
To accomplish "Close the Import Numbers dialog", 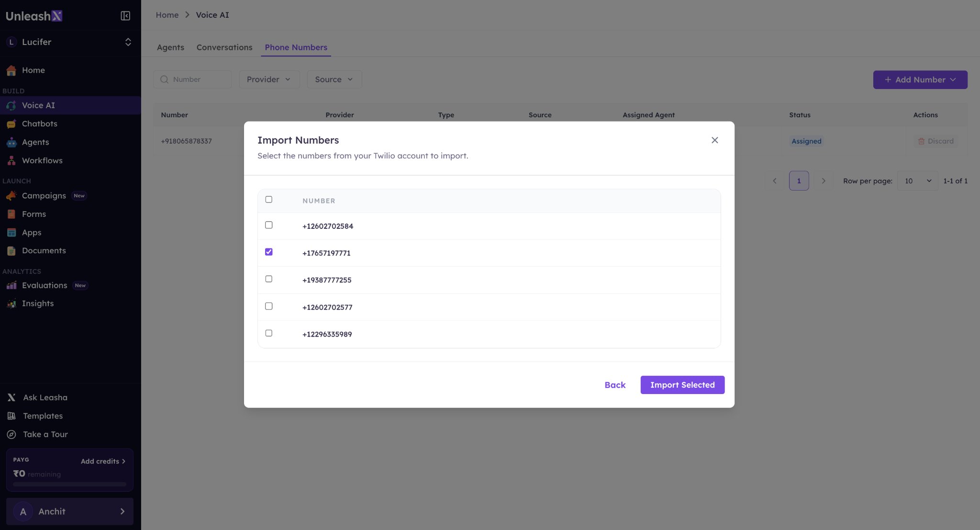I will [714, 140].
